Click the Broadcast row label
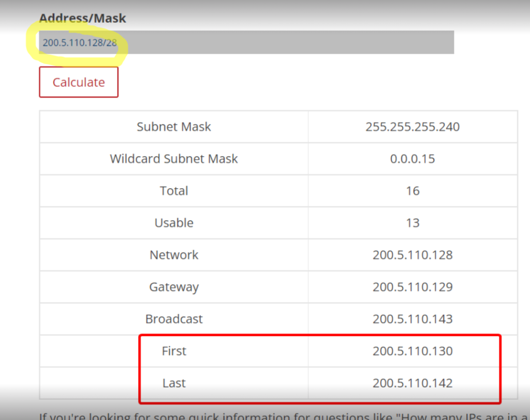Image resolution: width=530 pixels, height=420 pixels. pyautogui.click(x=174, y=319)
